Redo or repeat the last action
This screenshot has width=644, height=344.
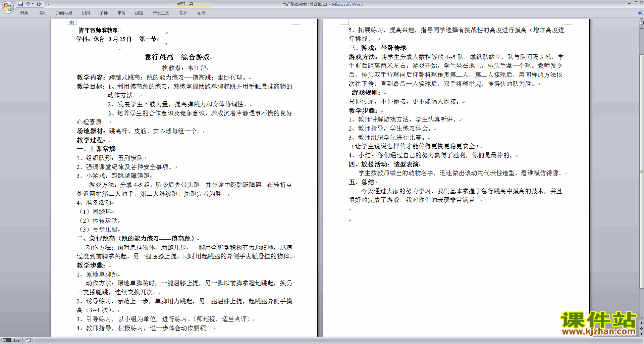pyautogui.click(x=39, y=4)
